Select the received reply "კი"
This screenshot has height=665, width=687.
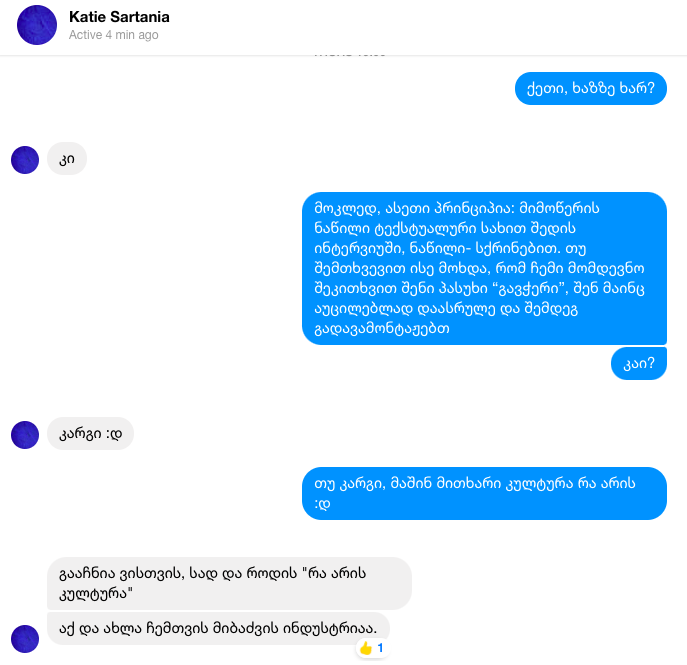click(x=67, y=159)
